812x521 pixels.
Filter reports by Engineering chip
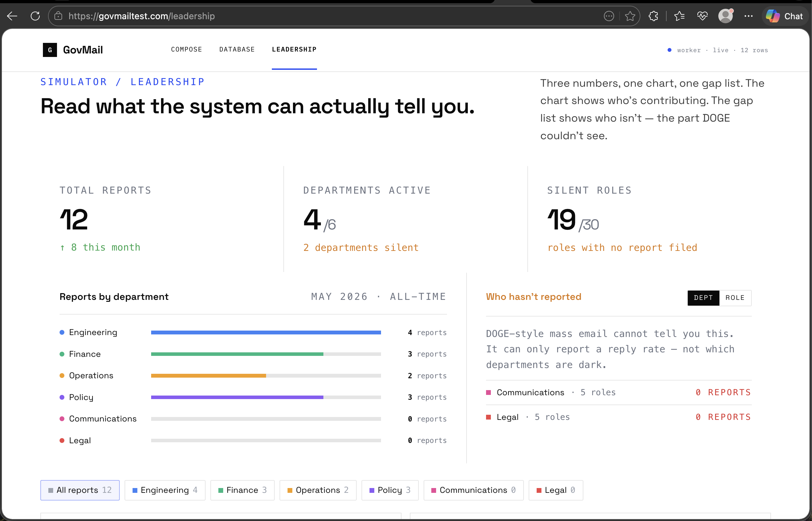pos(165,490)
